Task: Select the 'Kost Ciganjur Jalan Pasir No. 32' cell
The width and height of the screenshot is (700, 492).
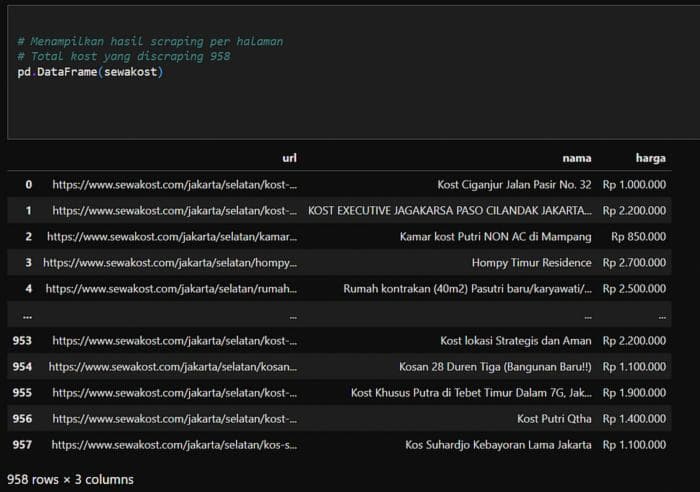Action: pos(514,185)
